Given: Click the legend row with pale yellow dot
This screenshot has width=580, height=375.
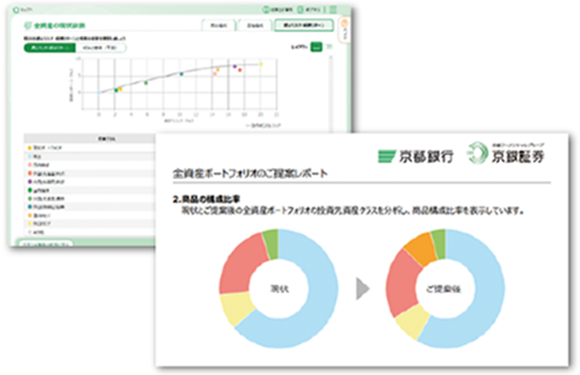Looking at the screenshot, I should click(x=90, y=224).
